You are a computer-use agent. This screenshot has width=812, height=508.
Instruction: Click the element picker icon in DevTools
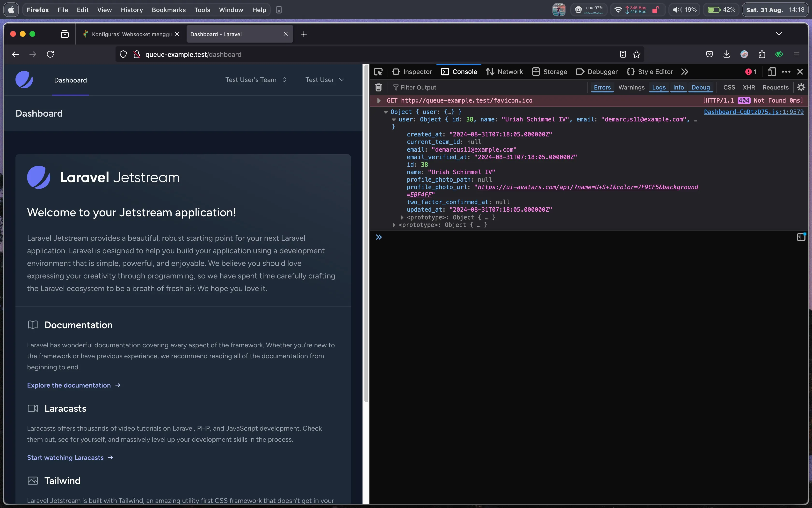(378, 72)
